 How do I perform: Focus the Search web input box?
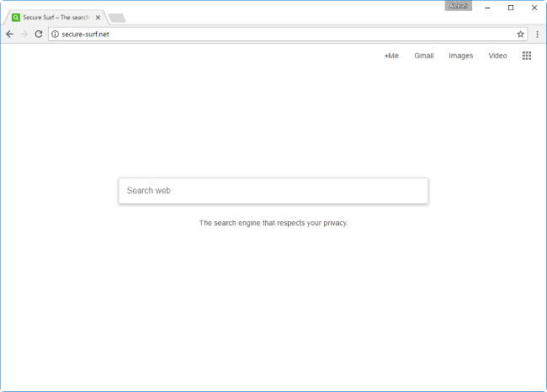(x=273, y=191)
